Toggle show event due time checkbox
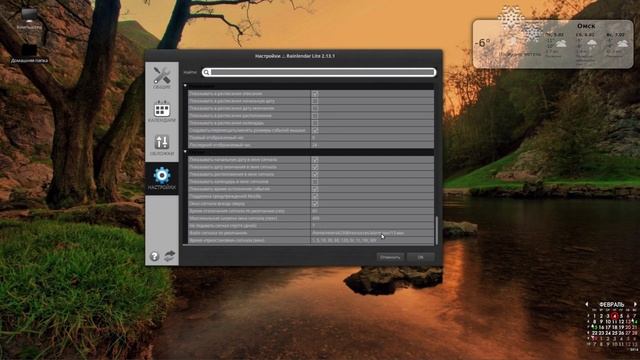 (x=315, y=189)
